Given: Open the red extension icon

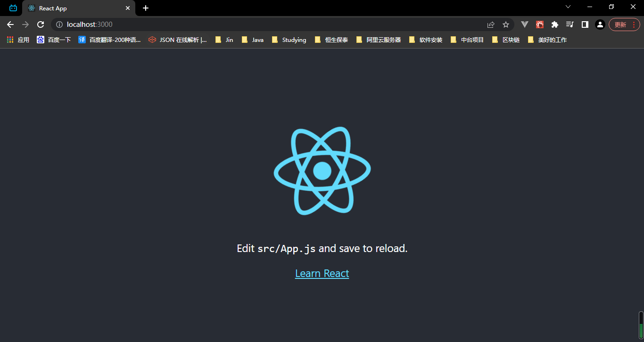Looking at the screenshot, I should pyautogui.click(x=540, y=24).
